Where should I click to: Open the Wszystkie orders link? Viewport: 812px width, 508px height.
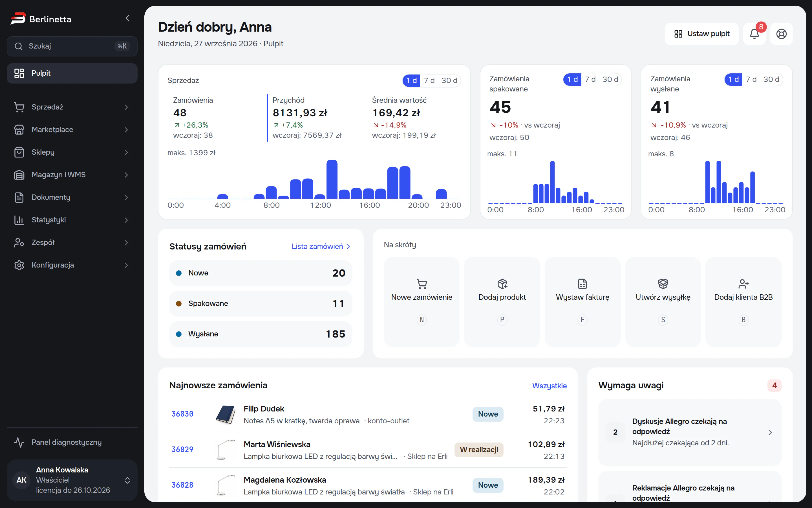[549, 386]
